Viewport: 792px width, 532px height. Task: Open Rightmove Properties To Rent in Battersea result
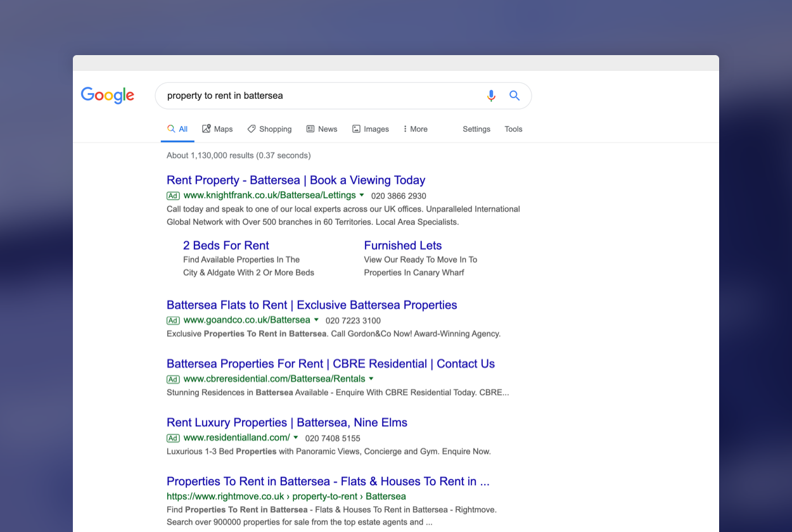[x=328, y=481]
